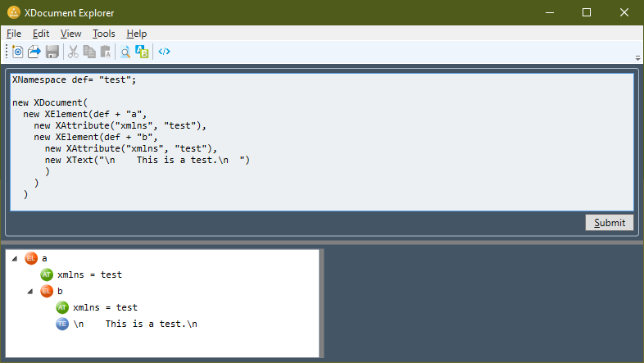Screen dimensions: 644x363
Task: Click the XDocument Explorer app icon in title bar
Action: pos(14,12)
